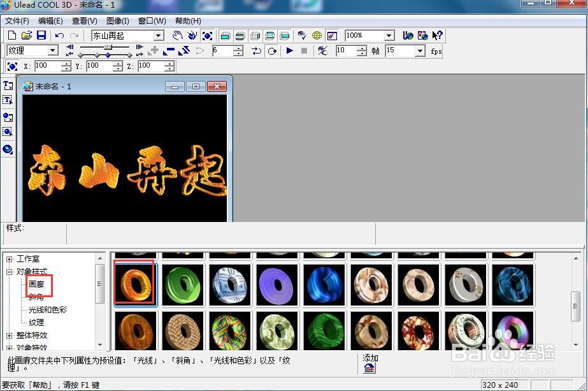Open the 查看(V) menu

pos(84,21)
